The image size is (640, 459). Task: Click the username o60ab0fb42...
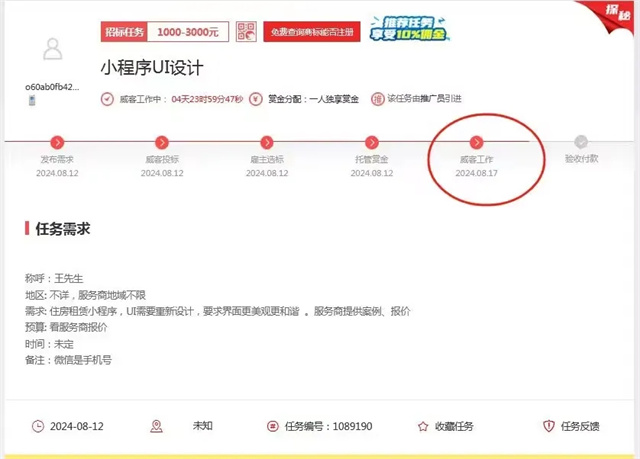[x=52, y=87]
